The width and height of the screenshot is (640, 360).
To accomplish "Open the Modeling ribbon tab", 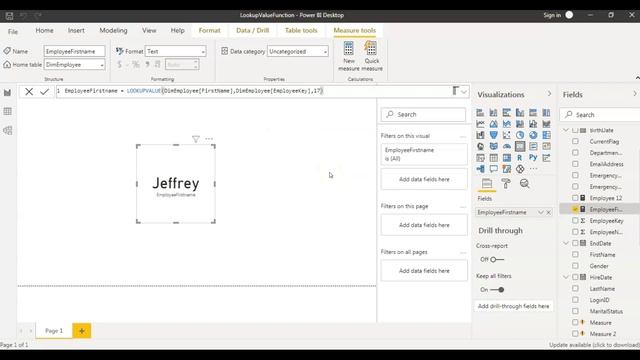I will 113,31.
